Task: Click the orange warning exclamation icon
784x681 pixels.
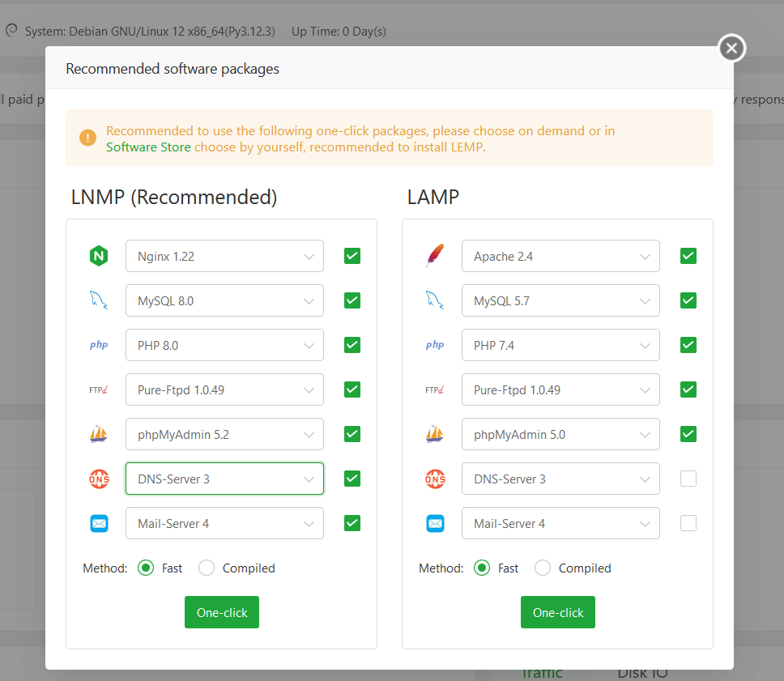Action: coord(87,138)
